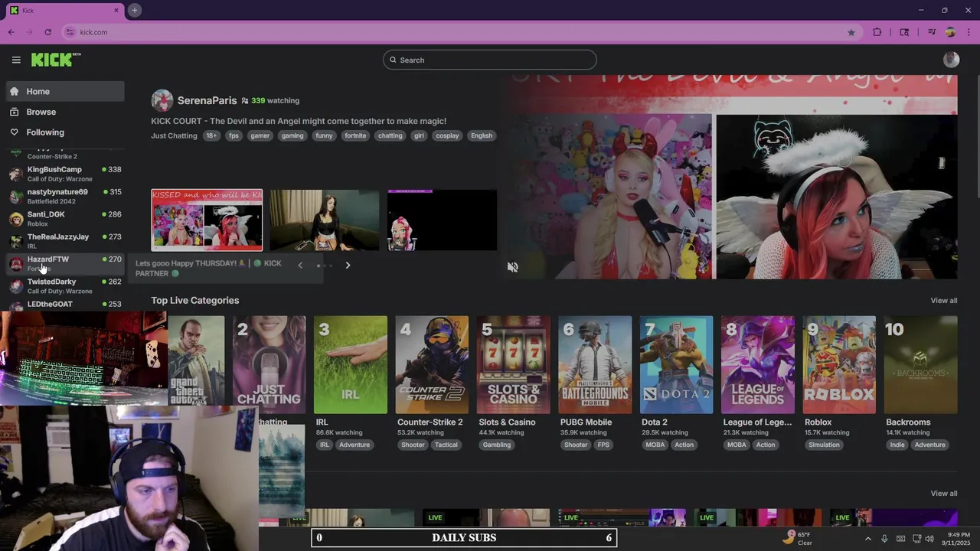Show hidden system tray icons chevron

867,539
